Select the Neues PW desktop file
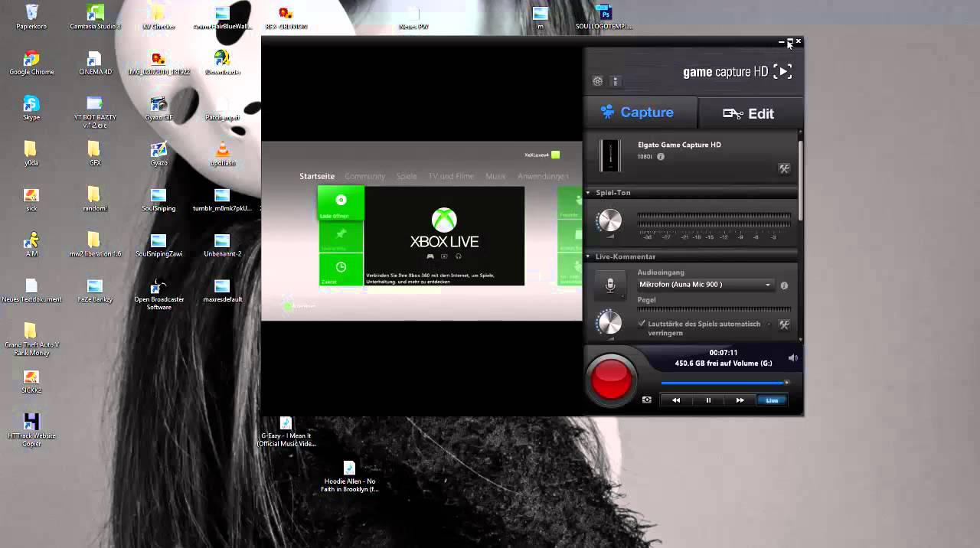This screenshot has width=980, height=548. [x=413, y=17]
